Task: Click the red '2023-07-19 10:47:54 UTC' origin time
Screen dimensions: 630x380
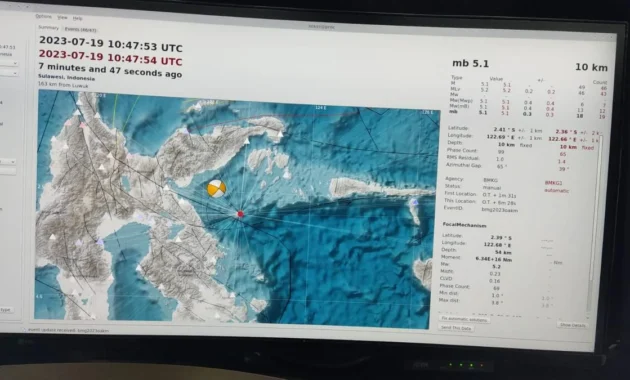Action: 110,57
